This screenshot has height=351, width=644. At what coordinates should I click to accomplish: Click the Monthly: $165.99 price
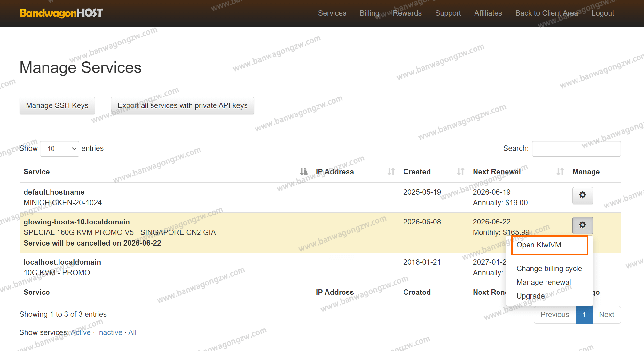click(x=501, y=232)
